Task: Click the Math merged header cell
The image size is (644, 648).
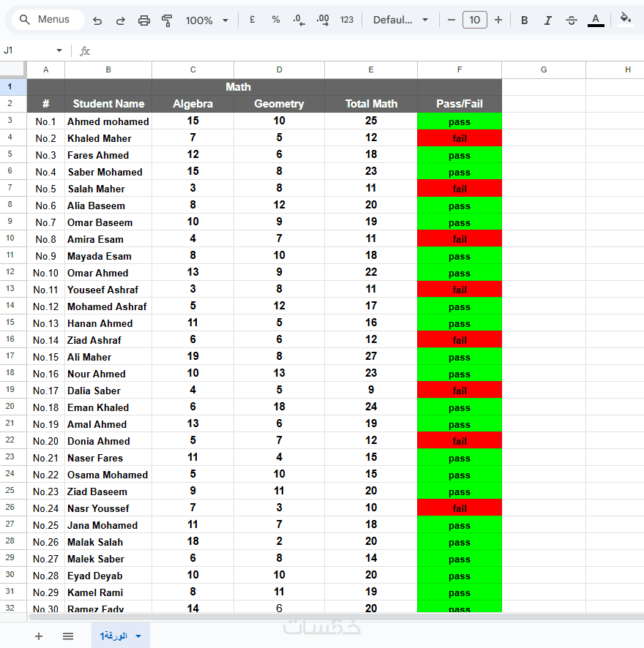Action: [x=239, y=87]
